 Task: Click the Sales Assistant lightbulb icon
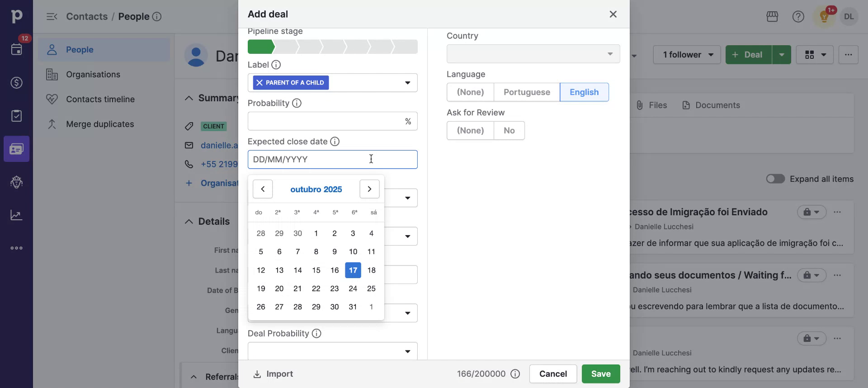[x=824, y=17]
